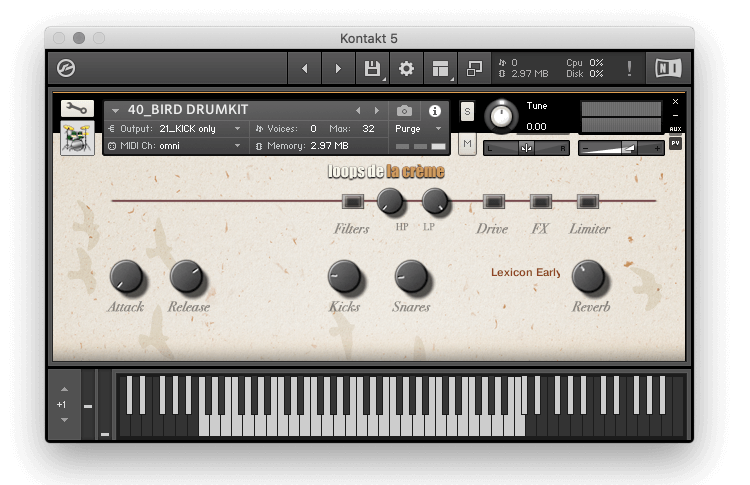Shift keyboard octave down with arrow

[x=65, y=420]
